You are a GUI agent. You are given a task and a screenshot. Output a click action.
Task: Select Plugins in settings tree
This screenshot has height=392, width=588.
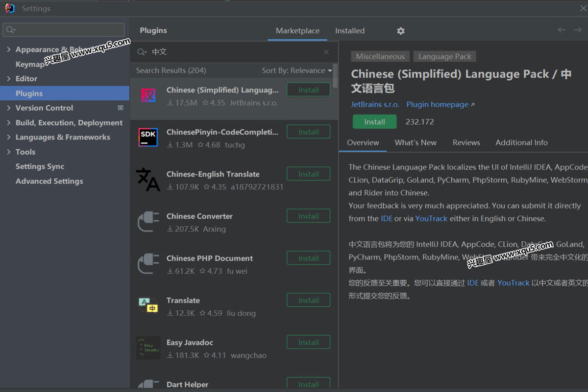(x=65, y=93)
